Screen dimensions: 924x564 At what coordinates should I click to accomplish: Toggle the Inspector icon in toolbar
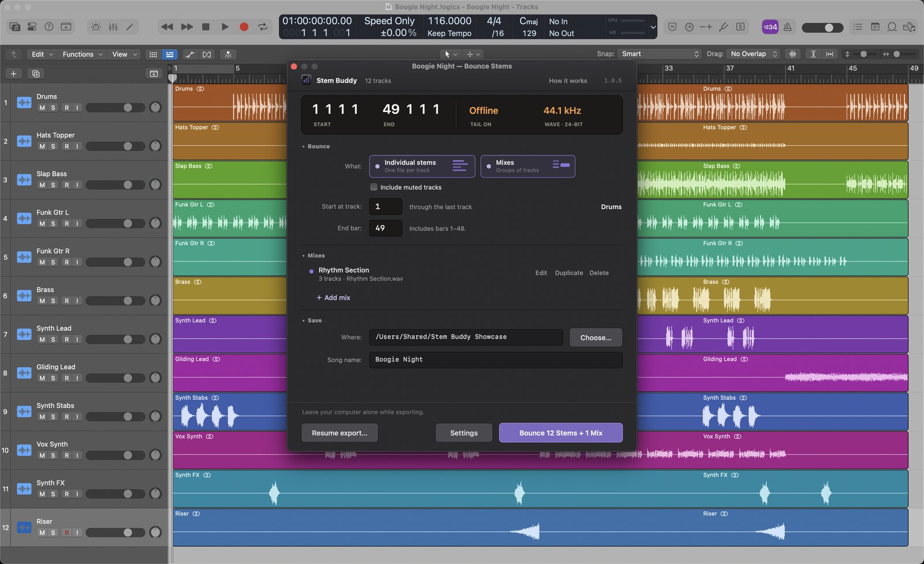32,27
